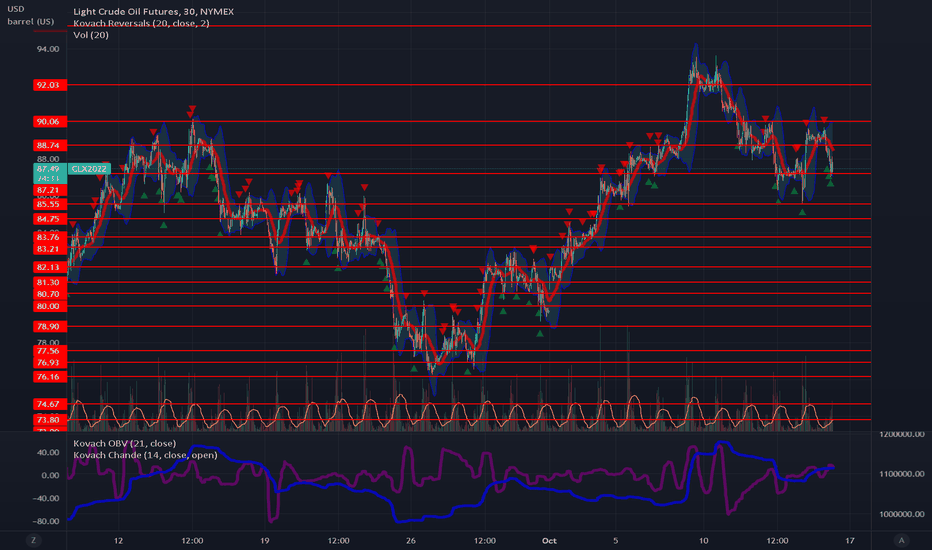
Task: Select the 85.55 horizontal level label
Action: pos(50,204)
